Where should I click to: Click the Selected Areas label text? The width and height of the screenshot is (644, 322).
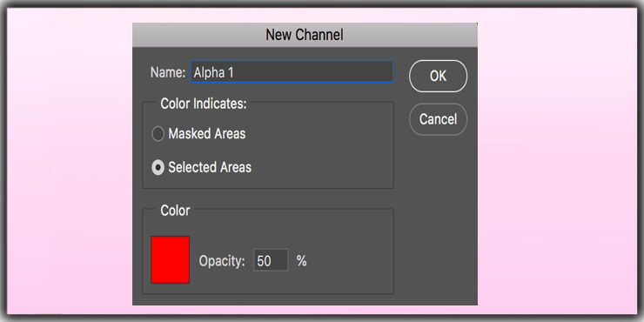[x=210, y=167]
